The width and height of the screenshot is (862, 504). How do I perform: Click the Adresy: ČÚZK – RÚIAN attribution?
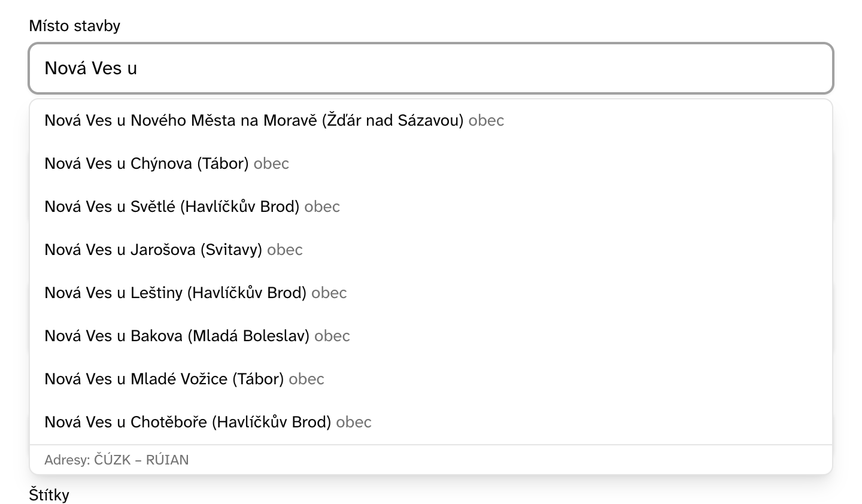(117, 460)
